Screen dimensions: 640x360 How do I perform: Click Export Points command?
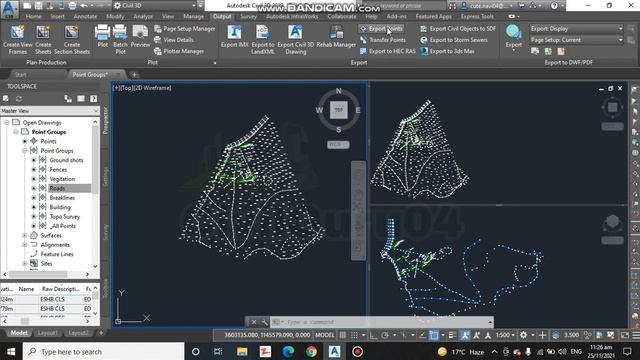(381, 29)
